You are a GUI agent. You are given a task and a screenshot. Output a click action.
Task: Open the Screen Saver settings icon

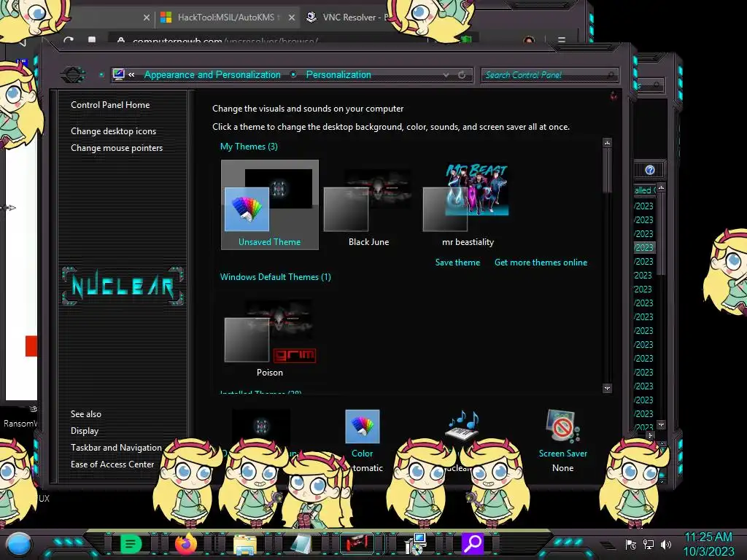click(x=562, y=426)
